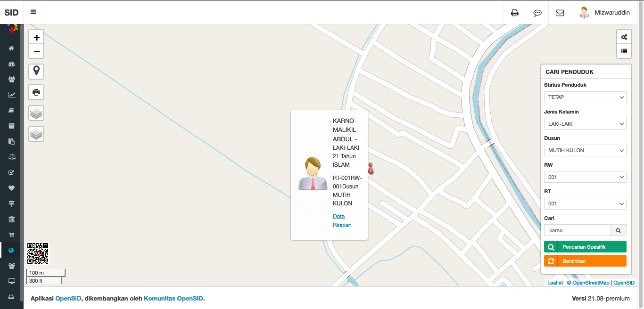Image resolution: width=644 pixels, height=309 pixels.
Task: Click the QR code image on map
Action: point(38,253)
